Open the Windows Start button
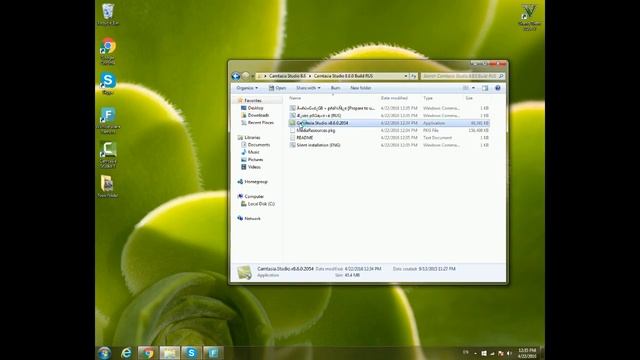This screenshot has width=640, height=360. click(x=104, y=353)
